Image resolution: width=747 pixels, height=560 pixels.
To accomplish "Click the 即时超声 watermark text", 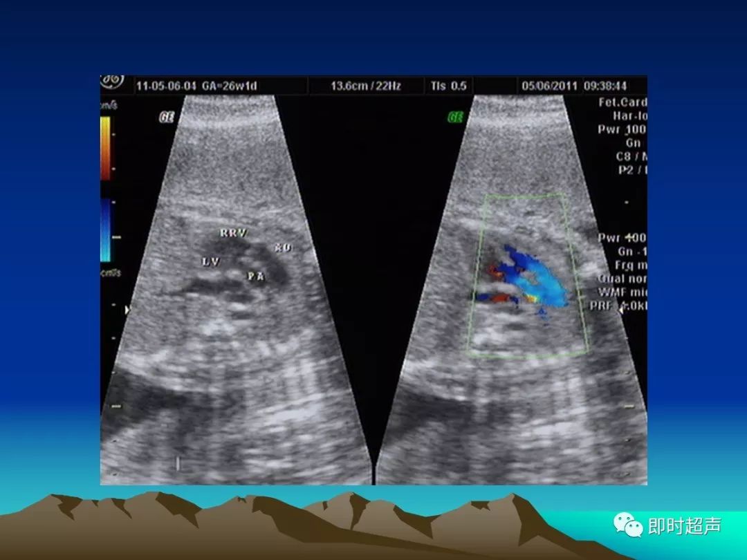I will [x=685, y=526].
